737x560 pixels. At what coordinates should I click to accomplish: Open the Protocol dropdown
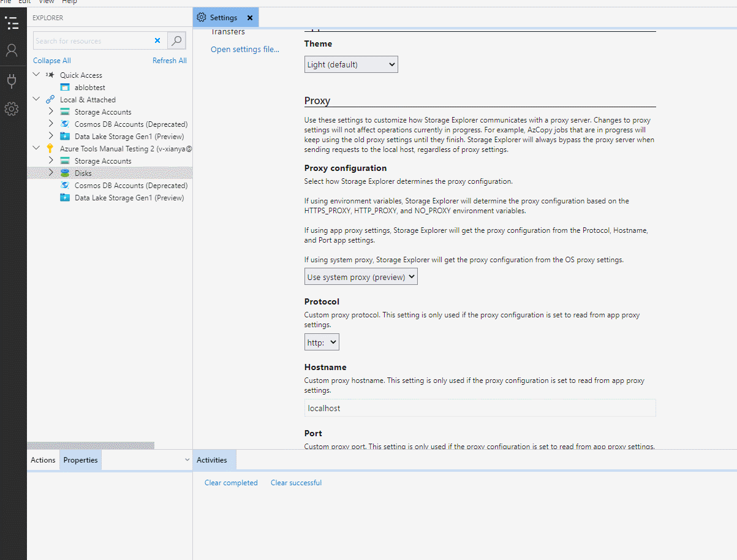point(321,342)
